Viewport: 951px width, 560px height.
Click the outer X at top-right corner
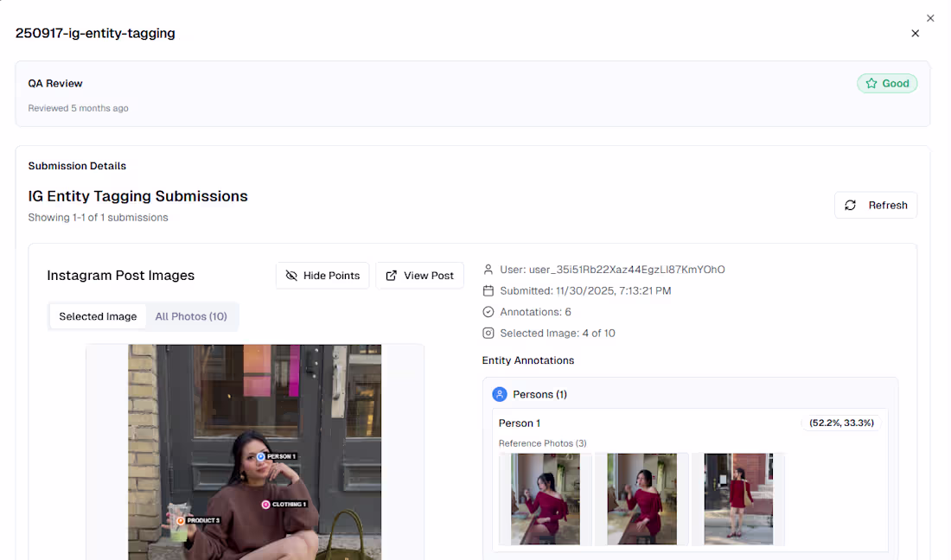click(930, 18)
